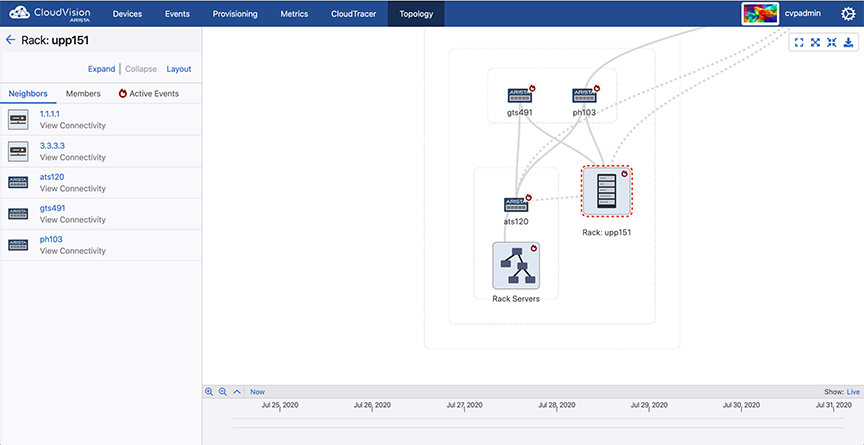
Task: Click the event flame badge on Rack: upp151 node
Action: point(624,173)
